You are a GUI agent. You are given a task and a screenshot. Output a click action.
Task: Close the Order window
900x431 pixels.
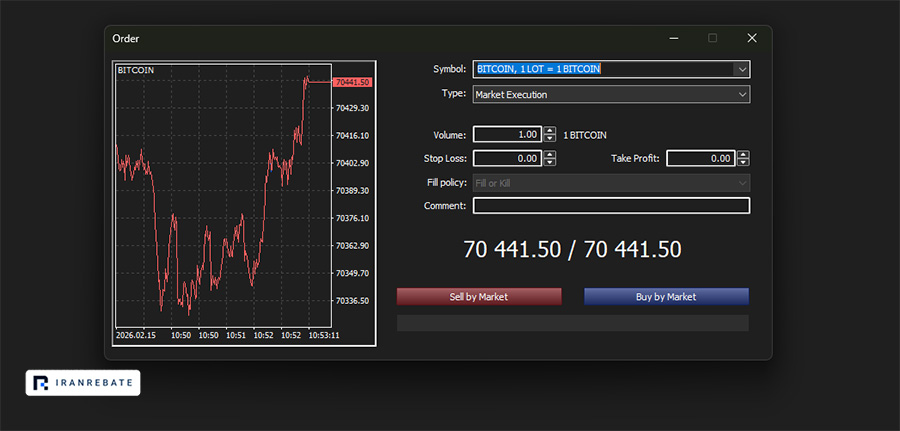coord(752,38)
